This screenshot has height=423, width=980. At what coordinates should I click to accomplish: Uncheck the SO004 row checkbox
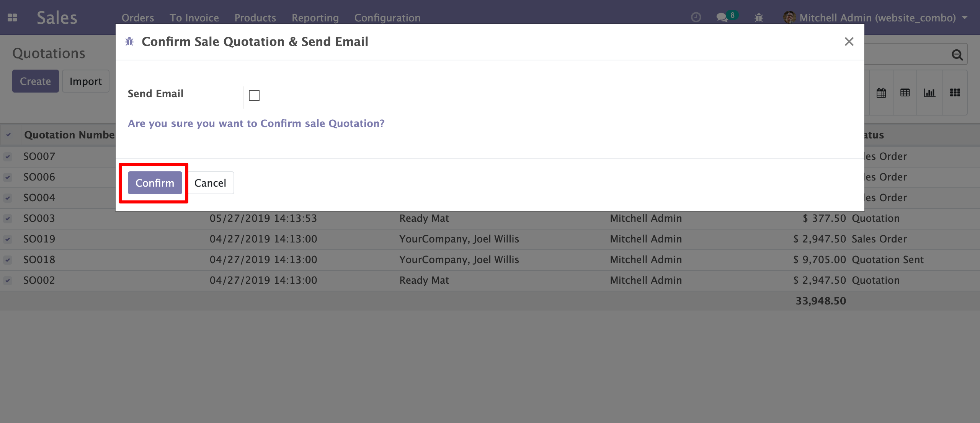(8, 198)
